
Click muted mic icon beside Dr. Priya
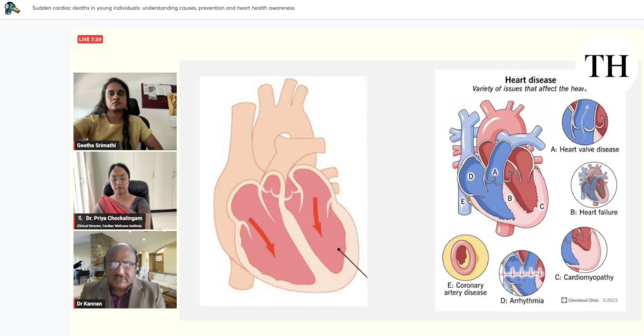(x=80, y=218)
